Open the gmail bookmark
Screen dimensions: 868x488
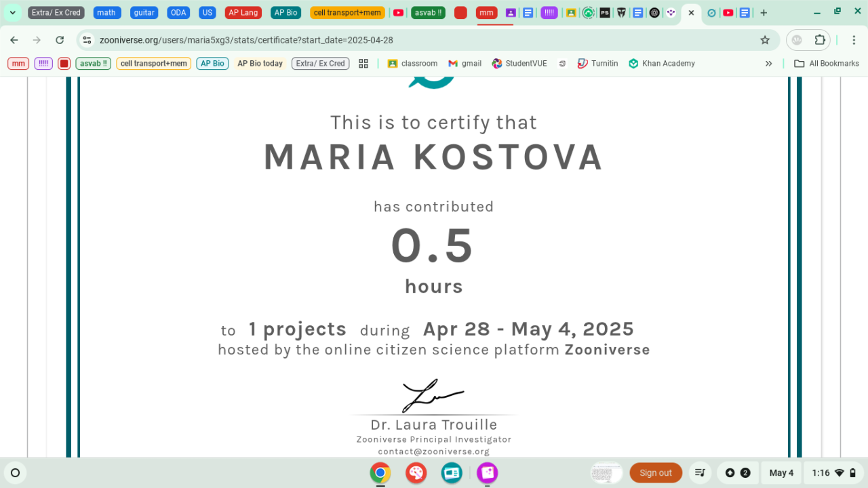tap(465, 64)
